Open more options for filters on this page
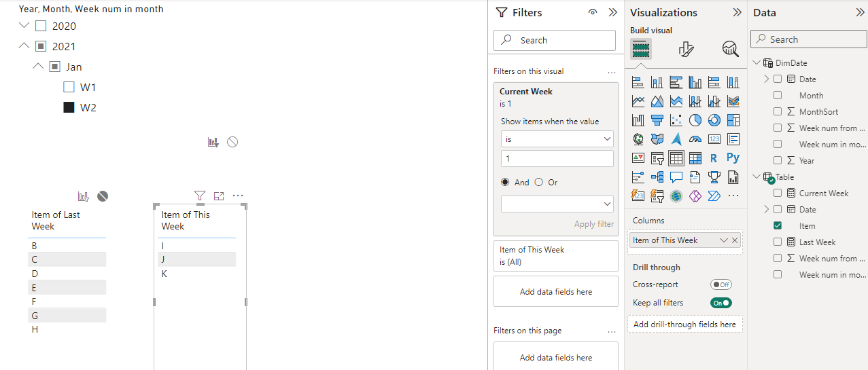The width and height of the screenshot is (868, 370). tap(612, 331)
